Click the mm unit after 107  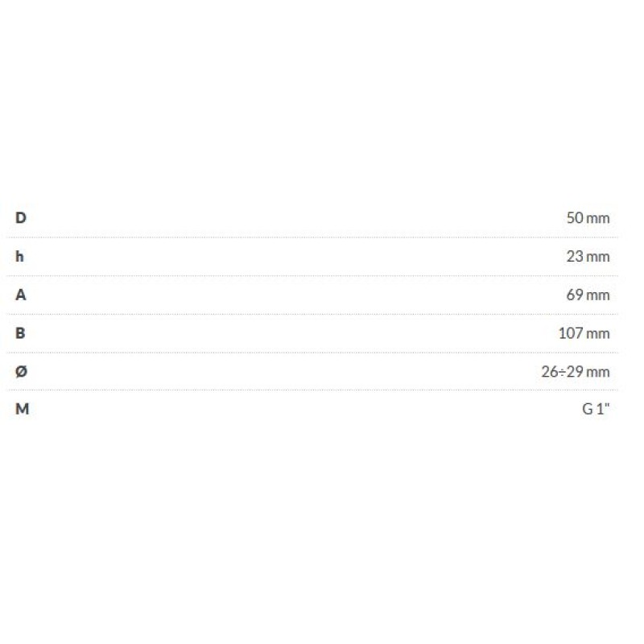click(599, 333)
